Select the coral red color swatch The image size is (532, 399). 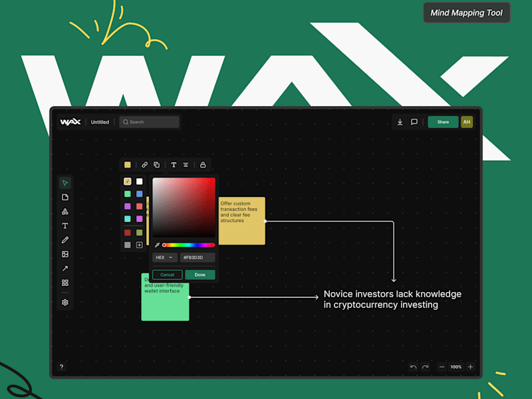coord(140,206)
